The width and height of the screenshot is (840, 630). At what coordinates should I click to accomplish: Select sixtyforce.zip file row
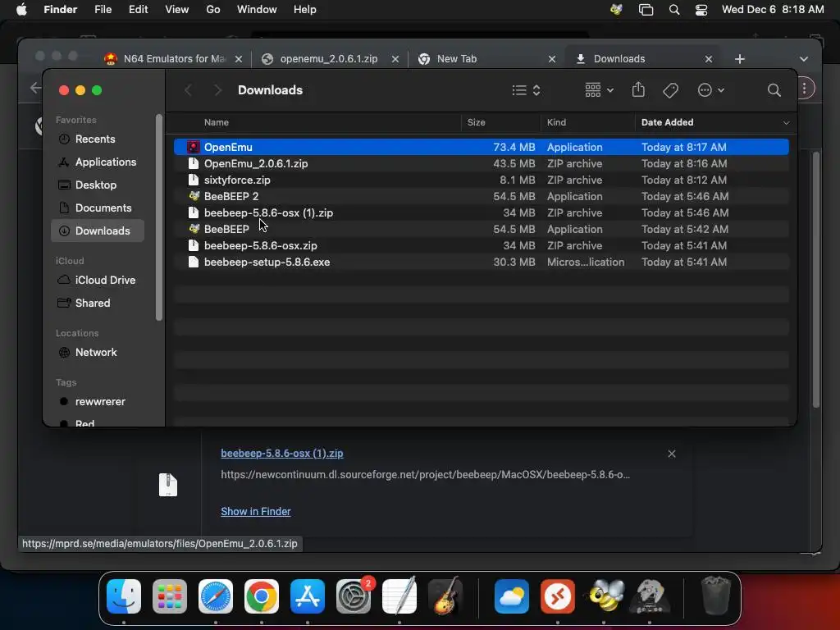point(481,180)
